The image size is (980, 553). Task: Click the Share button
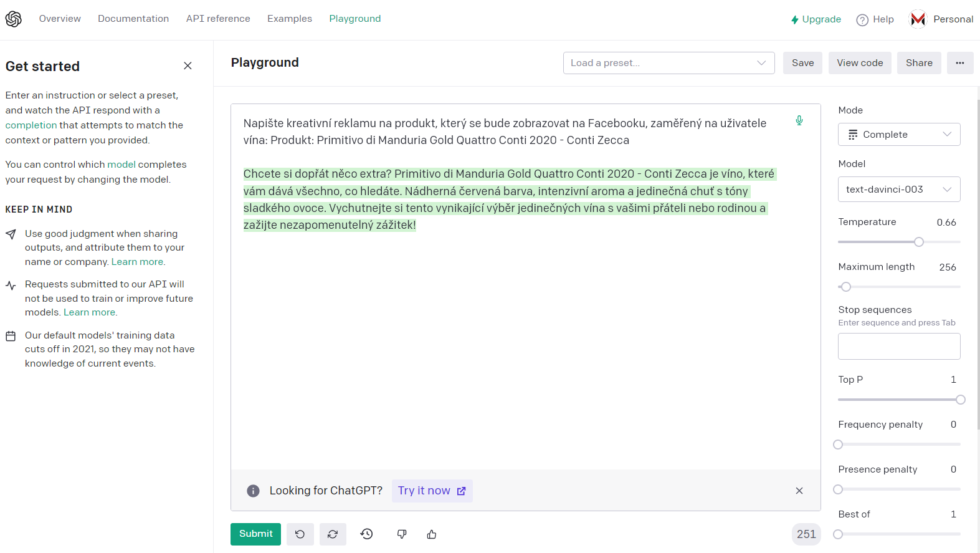[919, 63]
